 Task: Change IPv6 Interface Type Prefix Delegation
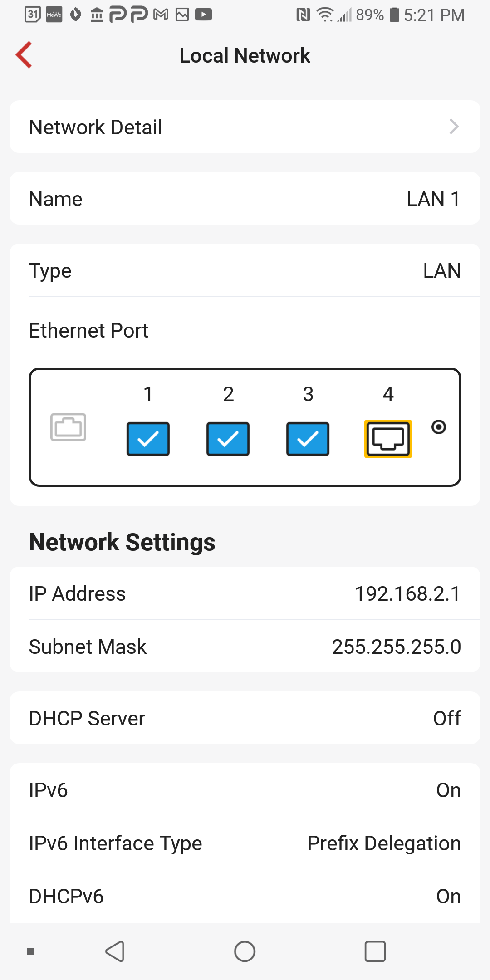click(x=245, y=843)
